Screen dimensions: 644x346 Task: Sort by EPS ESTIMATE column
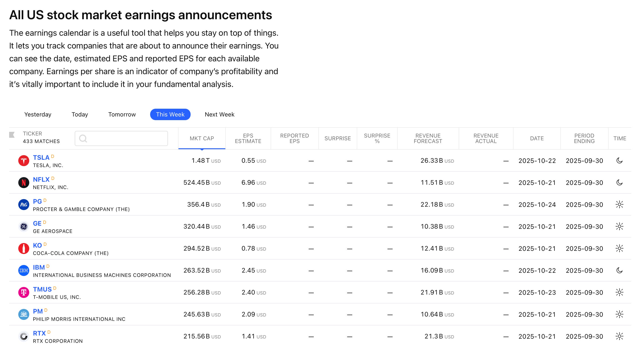(x=248, y=138)
